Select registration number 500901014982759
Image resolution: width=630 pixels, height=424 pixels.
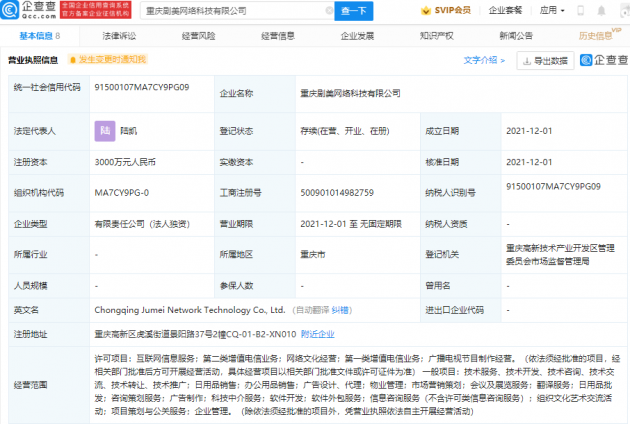point(337,193)
